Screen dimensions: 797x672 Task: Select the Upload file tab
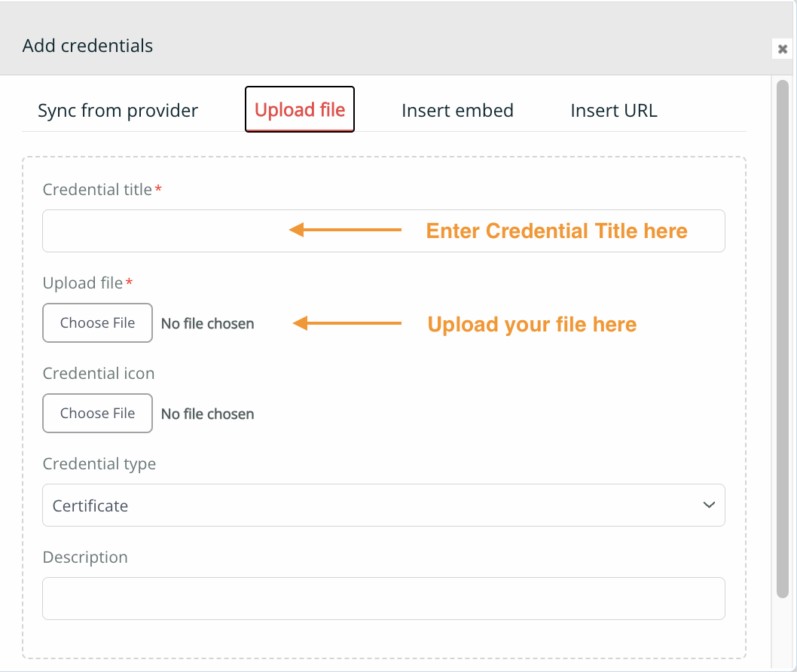pos(300,109)
